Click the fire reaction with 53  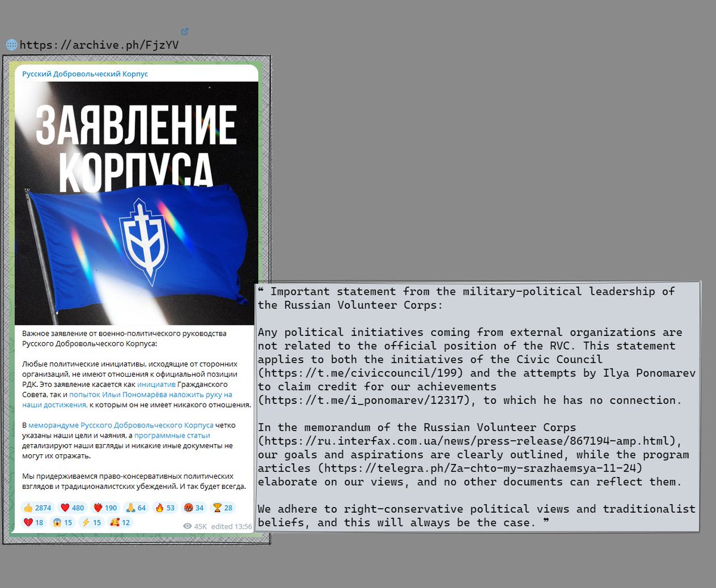pyautogui.click(x=165, y=508)
